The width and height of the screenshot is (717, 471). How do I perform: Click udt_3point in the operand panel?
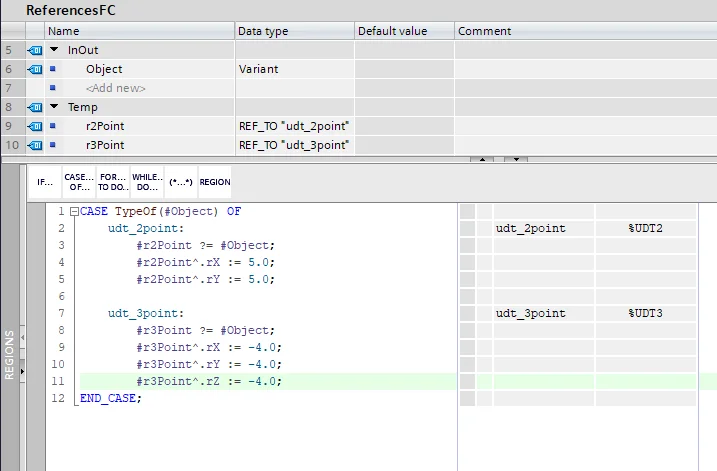[x=530, y=313]
